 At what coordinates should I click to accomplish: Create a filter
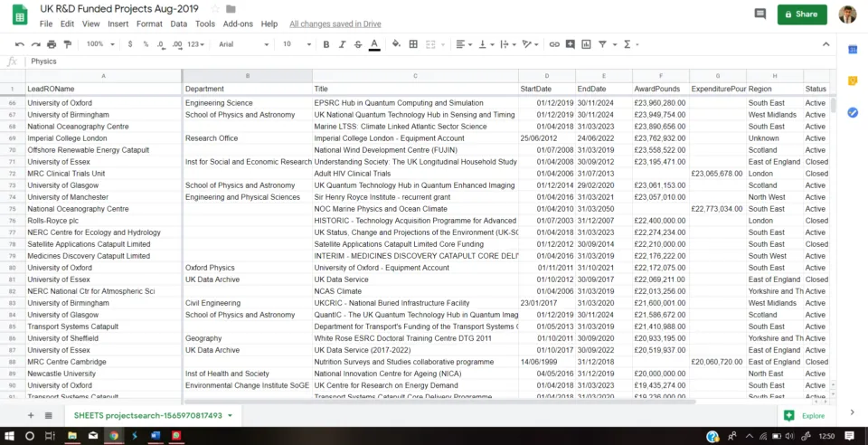tap(602, 44)
